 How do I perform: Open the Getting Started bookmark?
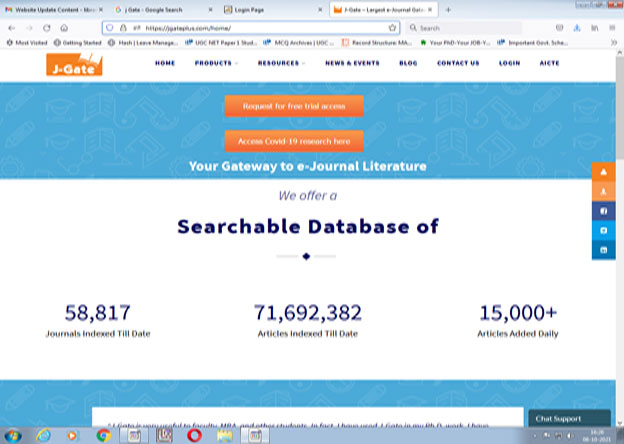78,43
